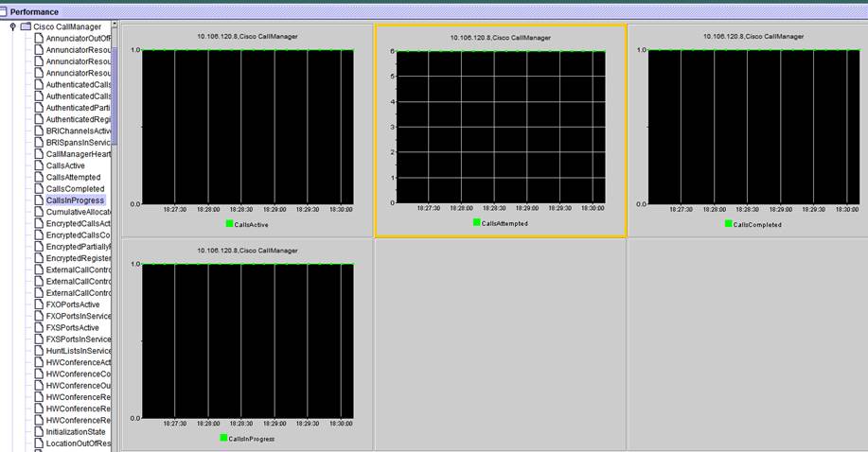Click the InitializationState counter document icon

(x=39, y=431)
